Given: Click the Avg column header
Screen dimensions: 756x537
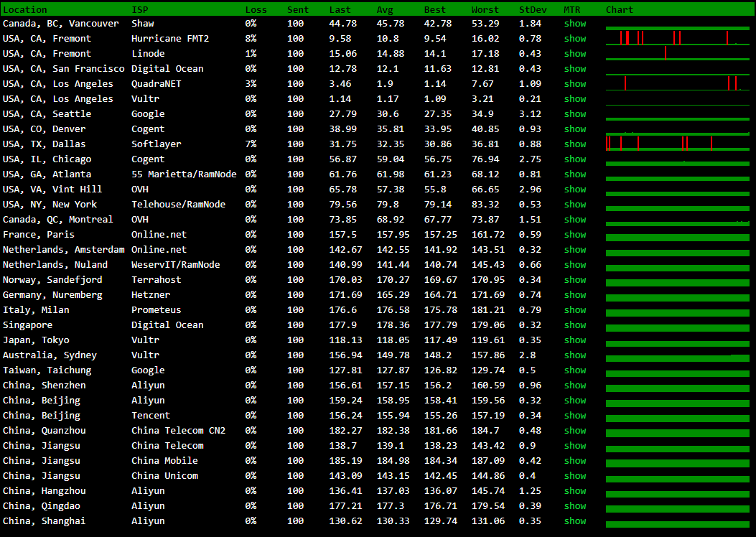Looking at the screenshot, I should (385, 10).
